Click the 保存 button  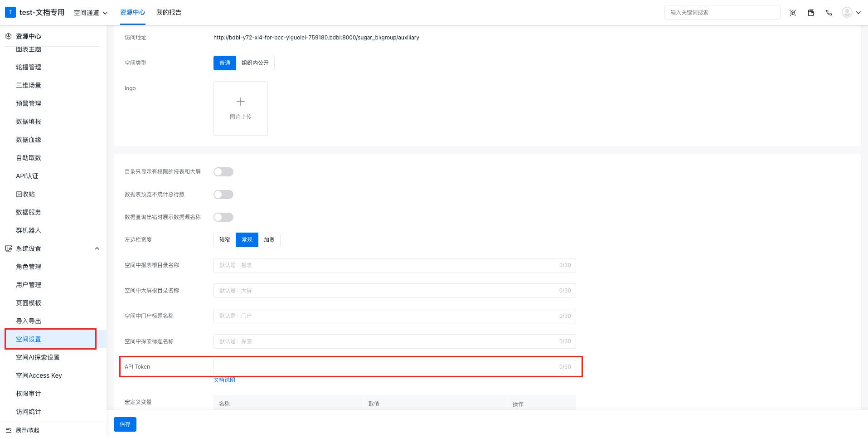[x=125, y=424]
